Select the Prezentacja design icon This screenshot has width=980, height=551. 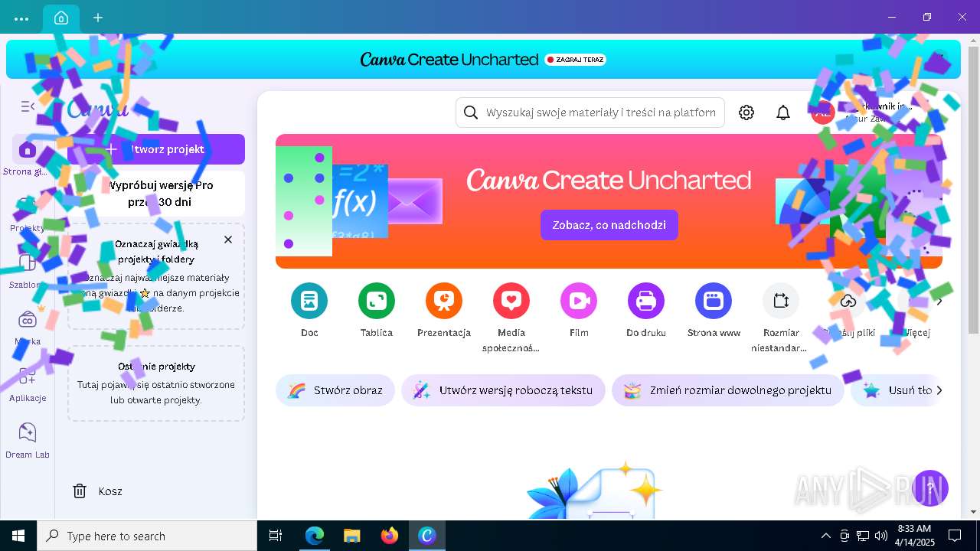point(444,302)
